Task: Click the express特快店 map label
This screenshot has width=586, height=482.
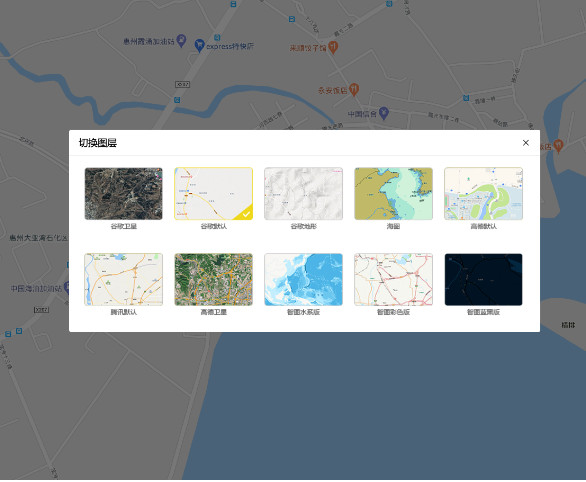Action: click(x=230, y=46)
